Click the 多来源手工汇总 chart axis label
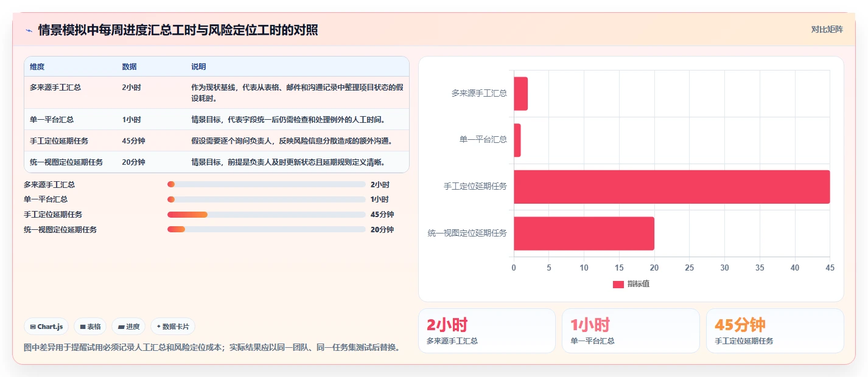 point(479,94)
